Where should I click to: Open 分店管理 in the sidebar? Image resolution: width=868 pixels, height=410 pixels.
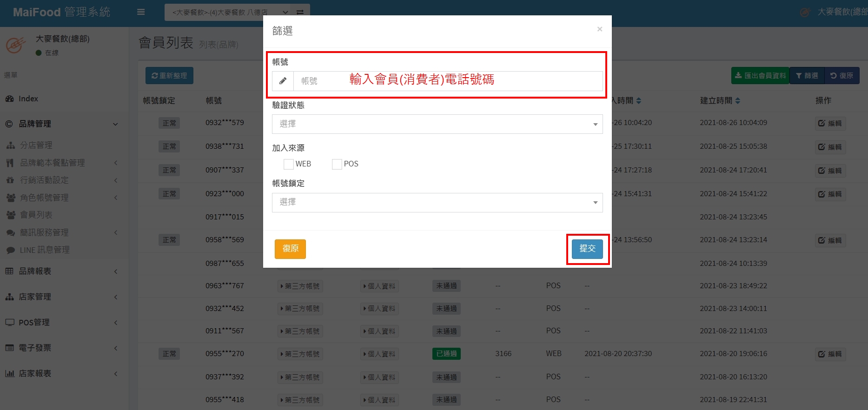click(x=36, y=145)
